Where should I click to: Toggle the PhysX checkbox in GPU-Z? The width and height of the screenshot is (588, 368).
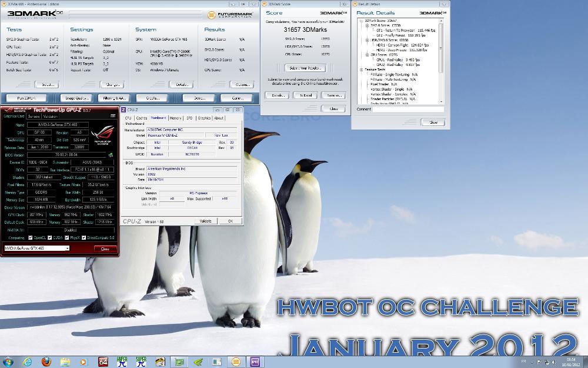(x=67, y=238)
